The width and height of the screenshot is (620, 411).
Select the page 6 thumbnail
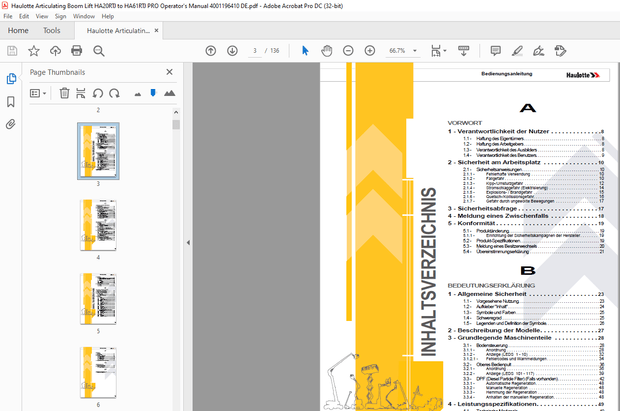pos(98,373)
